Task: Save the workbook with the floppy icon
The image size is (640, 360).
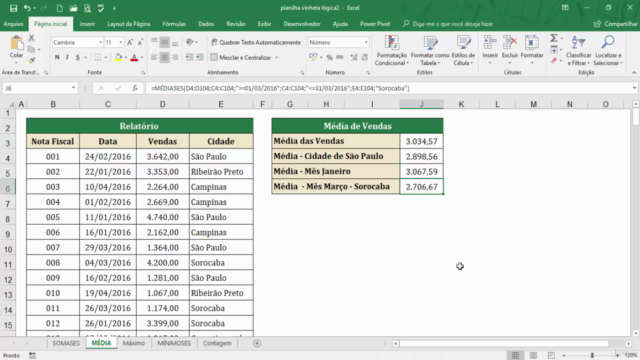Action: pos(13,8)
